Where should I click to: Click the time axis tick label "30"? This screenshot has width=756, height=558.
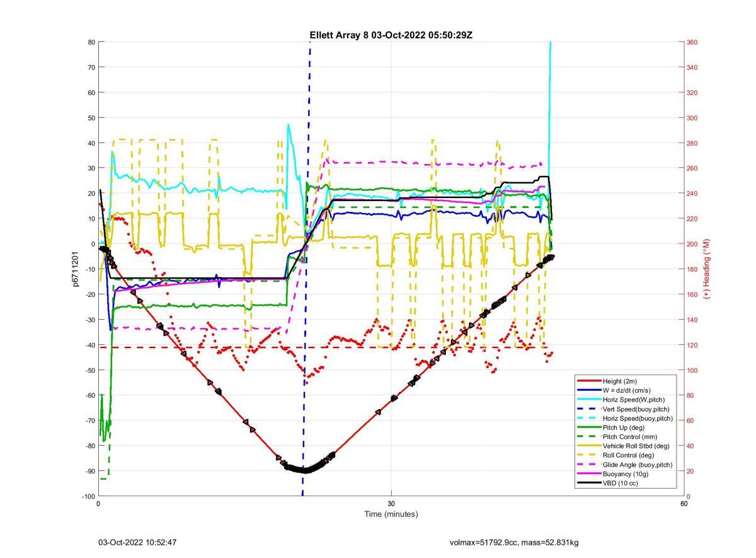pos(391,504)
